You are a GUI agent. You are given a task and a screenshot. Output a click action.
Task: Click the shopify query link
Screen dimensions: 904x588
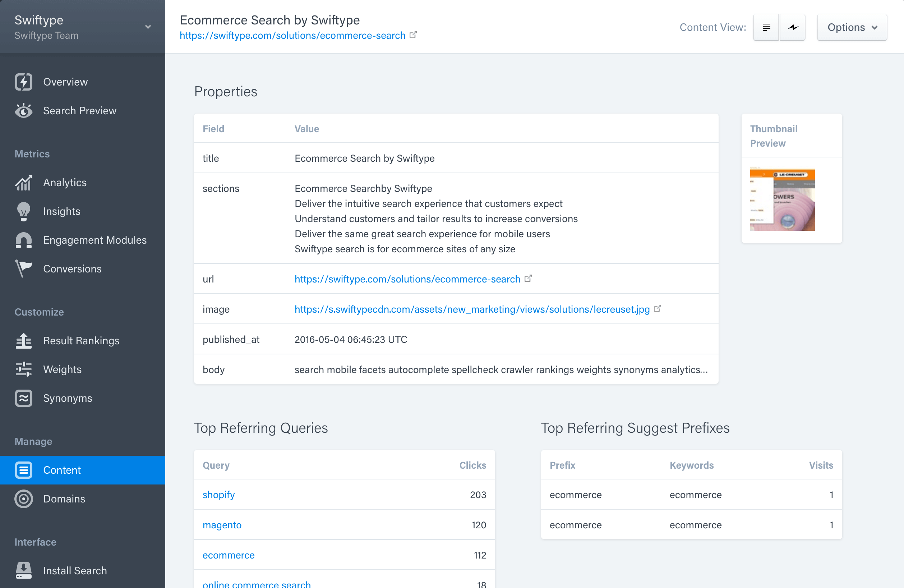click(x=218, y=495)
